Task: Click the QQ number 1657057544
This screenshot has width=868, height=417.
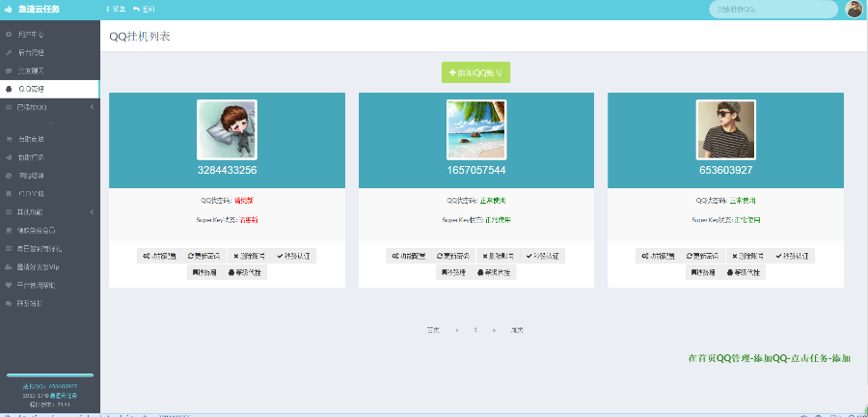Action: 476,170
